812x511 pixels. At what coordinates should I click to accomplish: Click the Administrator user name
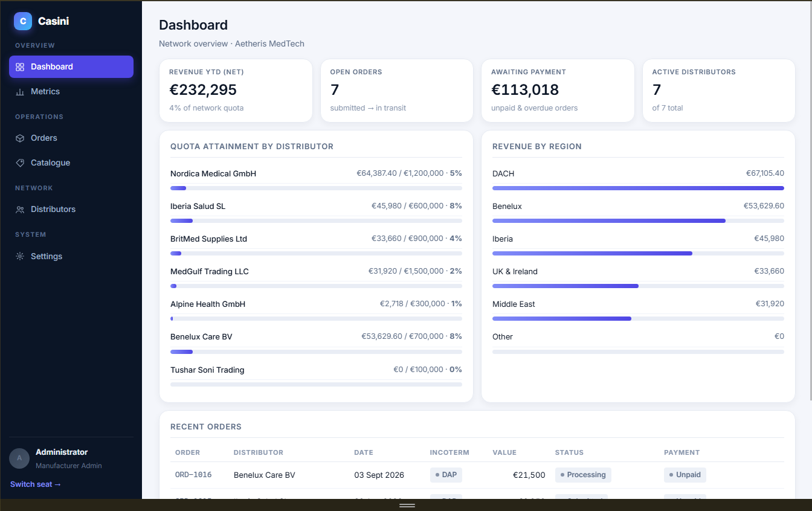62,452
